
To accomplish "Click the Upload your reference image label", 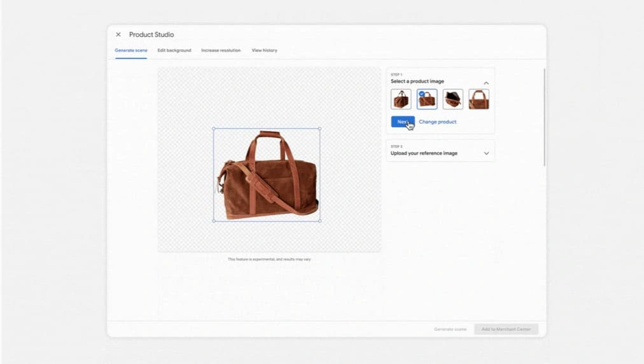I will coord(424,153).
